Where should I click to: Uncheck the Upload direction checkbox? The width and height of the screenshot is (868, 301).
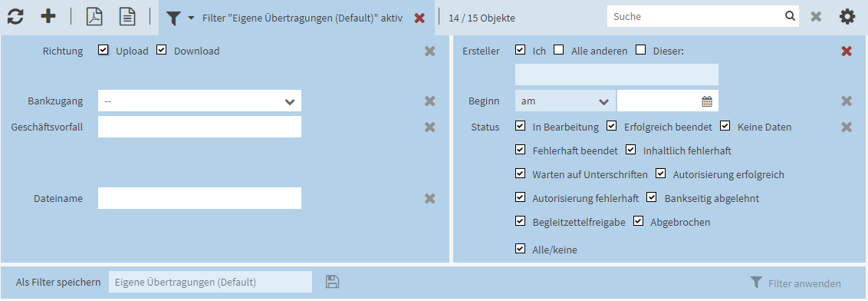point(103,50)
